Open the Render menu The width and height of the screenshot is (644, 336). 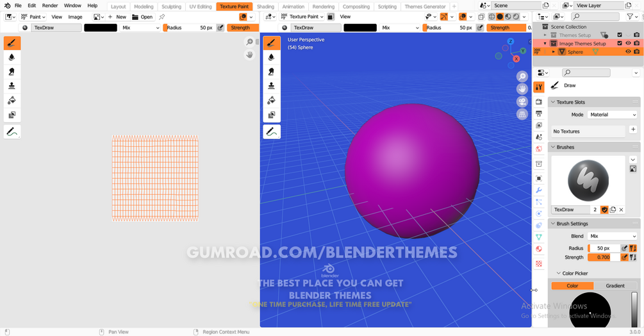tap(50, 6)
